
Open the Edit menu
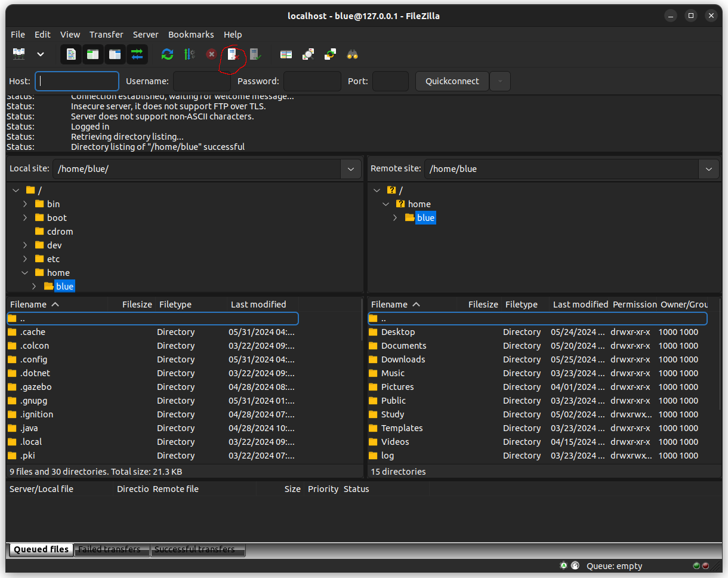[42, 35]
